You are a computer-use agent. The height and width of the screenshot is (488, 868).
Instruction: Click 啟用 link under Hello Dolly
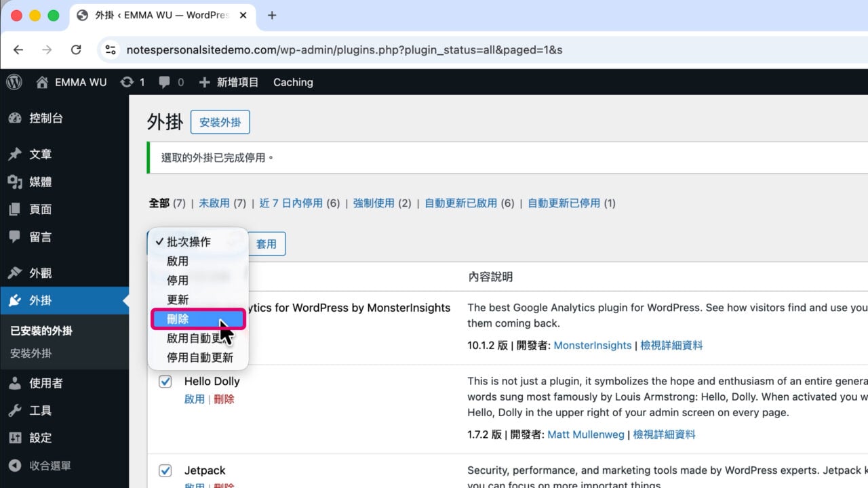tap(194, 399)
